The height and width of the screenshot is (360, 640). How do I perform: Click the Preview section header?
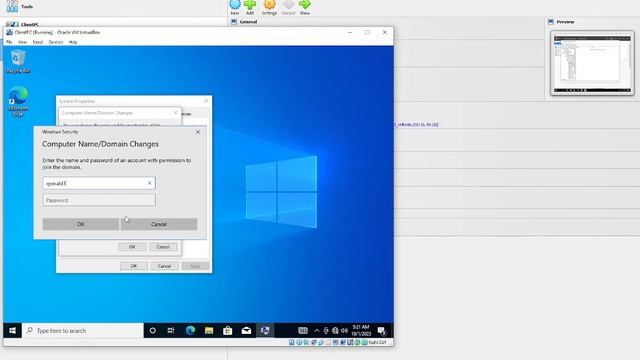point(565,22)
